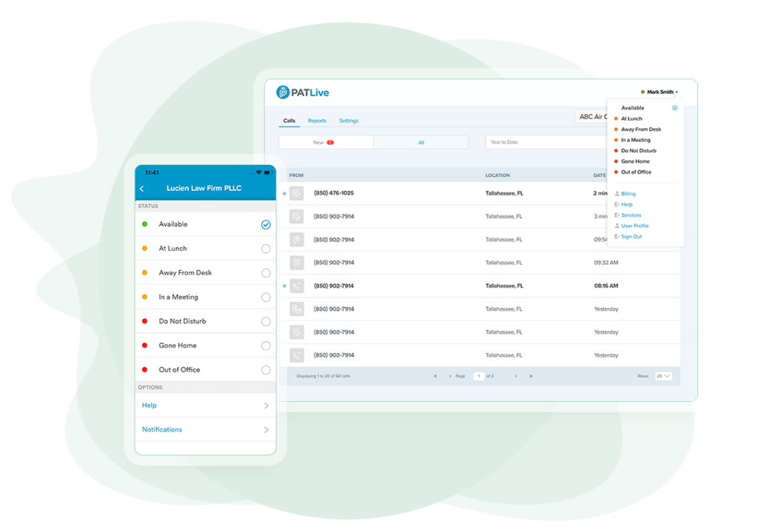The width and height of the screenshot is (758, 532).
Task: Open the Rows per page dropdown
Action: click(663, 376)
